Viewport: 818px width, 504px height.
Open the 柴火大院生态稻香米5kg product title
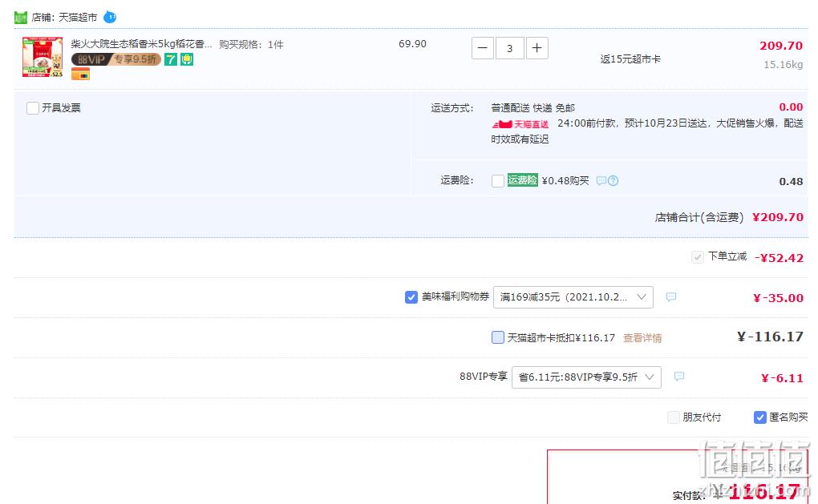coord(142,44)
